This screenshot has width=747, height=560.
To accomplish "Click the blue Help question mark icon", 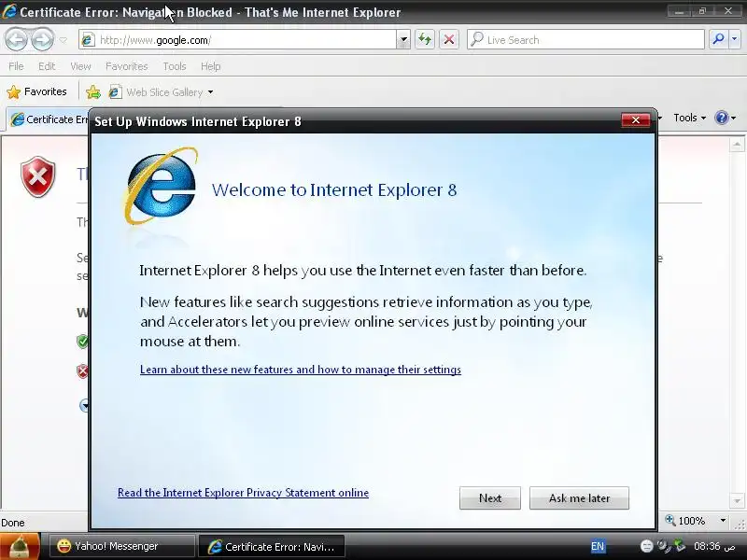I will point(722,118).
